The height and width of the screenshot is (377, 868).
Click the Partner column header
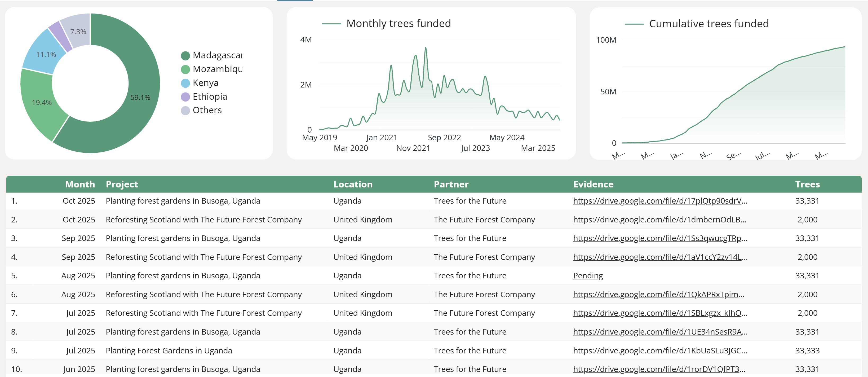(x=451, y=184)
